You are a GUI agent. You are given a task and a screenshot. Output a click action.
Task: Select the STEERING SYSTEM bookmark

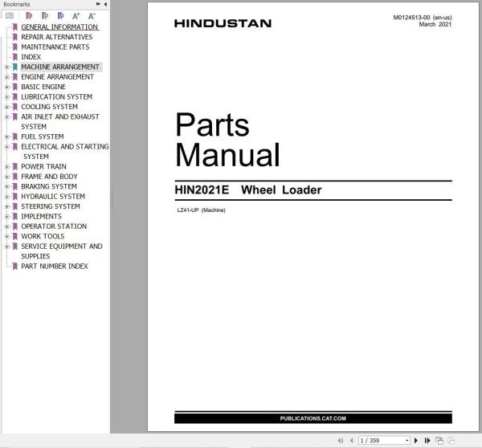(51, 206)
